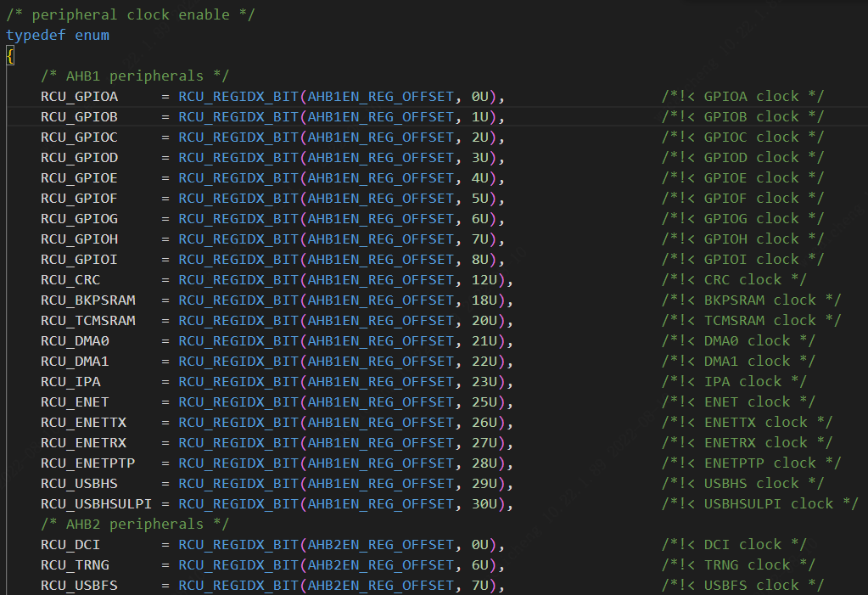This screenshot has width=868, height=595.
Task: Click the enum keyword after typedef
Action: pyautogui.click(x=92, y=35)
